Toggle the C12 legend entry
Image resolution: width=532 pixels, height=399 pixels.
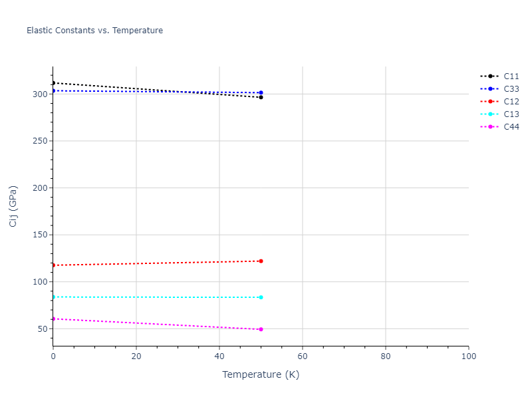click(x=511, y=102)
